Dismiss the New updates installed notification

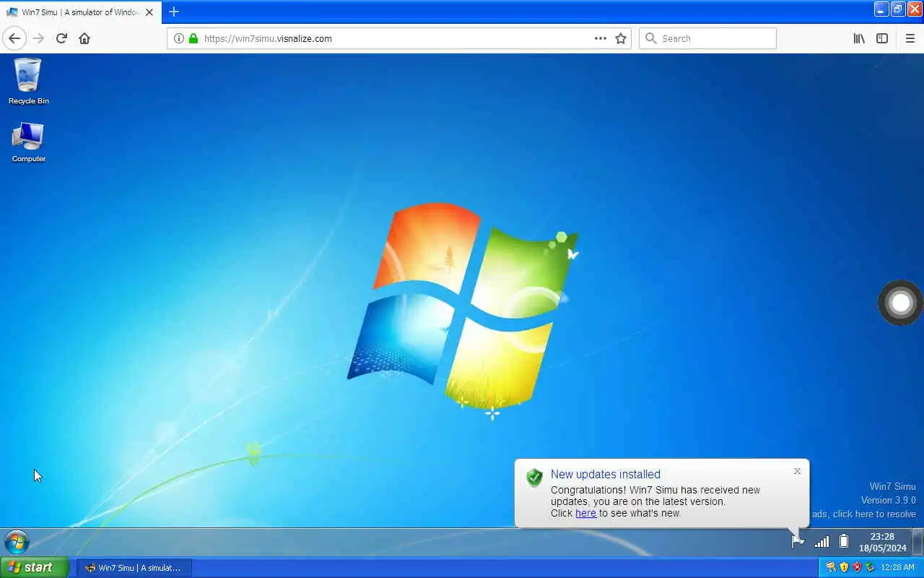797,471
